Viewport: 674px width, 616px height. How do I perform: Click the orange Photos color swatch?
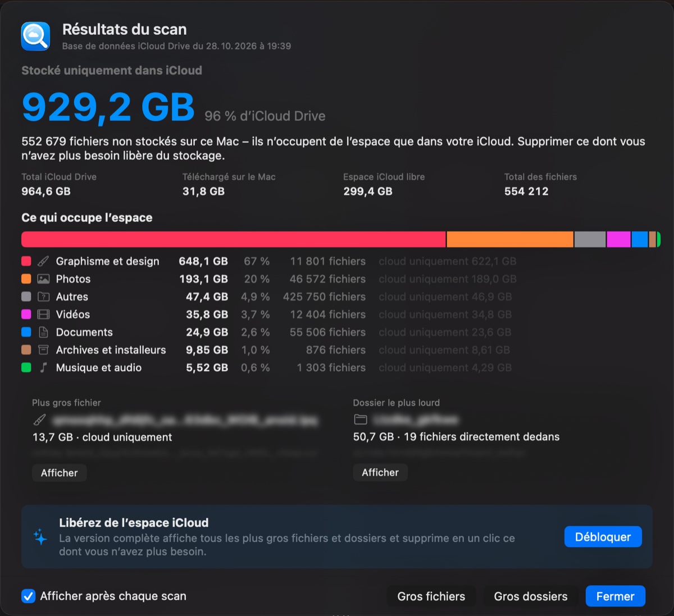26,279
